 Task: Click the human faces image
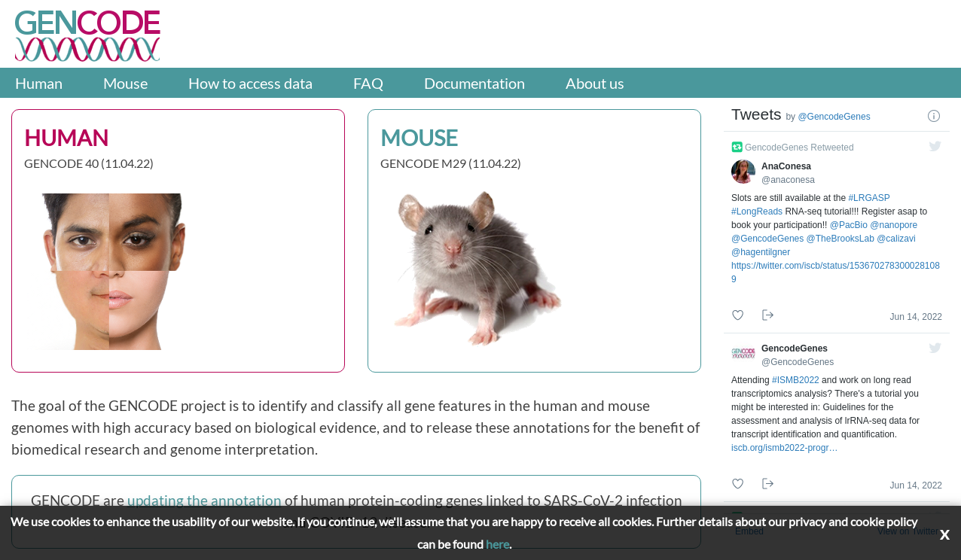tap(114, 272)
